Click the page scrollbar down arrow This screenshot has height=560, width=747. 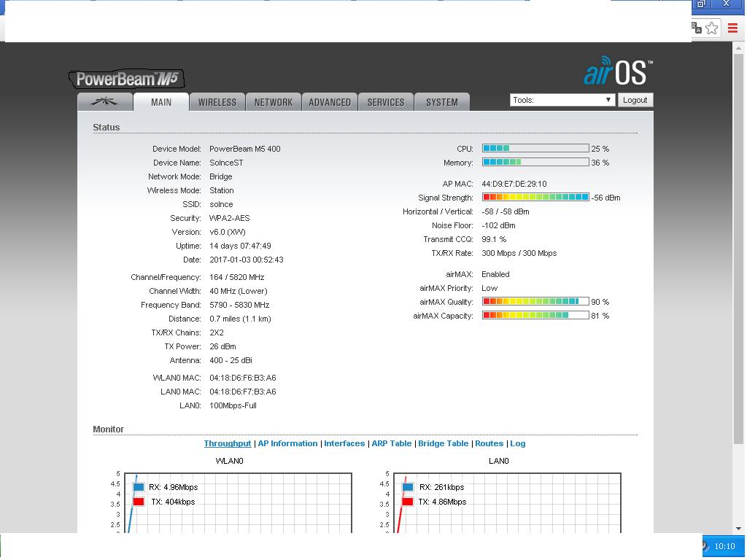739,529
